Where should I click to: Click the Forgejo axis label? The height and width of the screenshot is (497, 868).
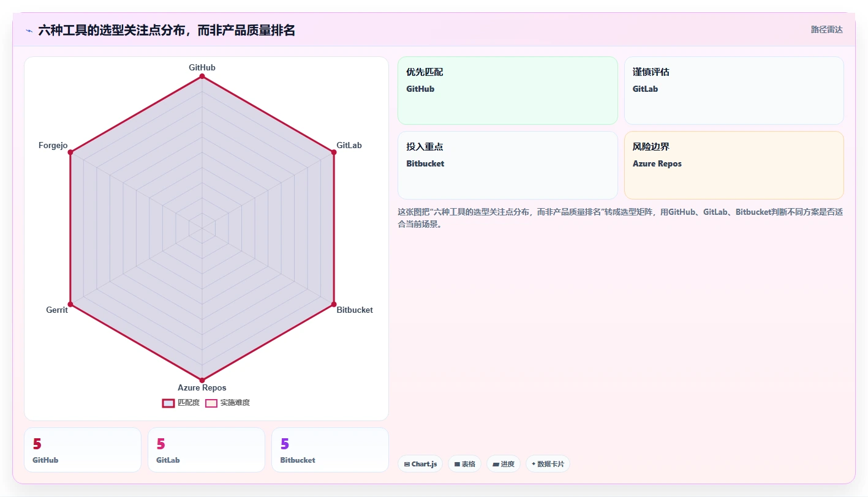pos(53,146)
